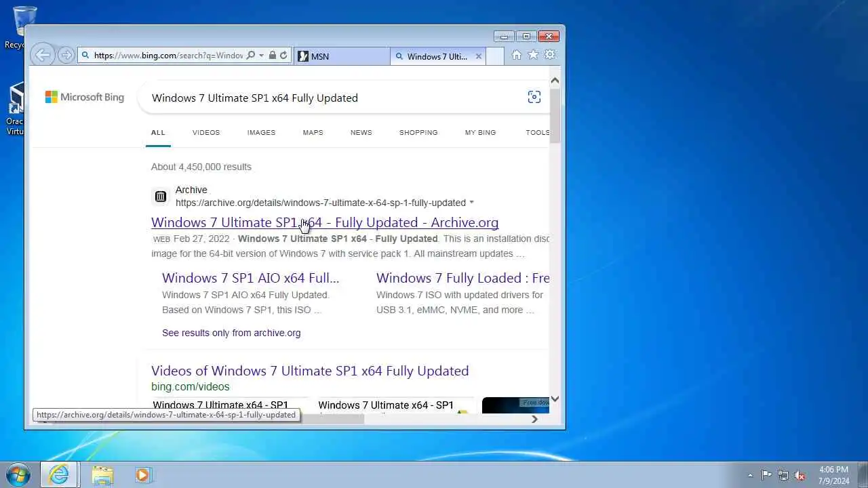This screenshot has width=868, height=488.
Task: Refresh the page with the reload icon
Action: coord(283,56)
